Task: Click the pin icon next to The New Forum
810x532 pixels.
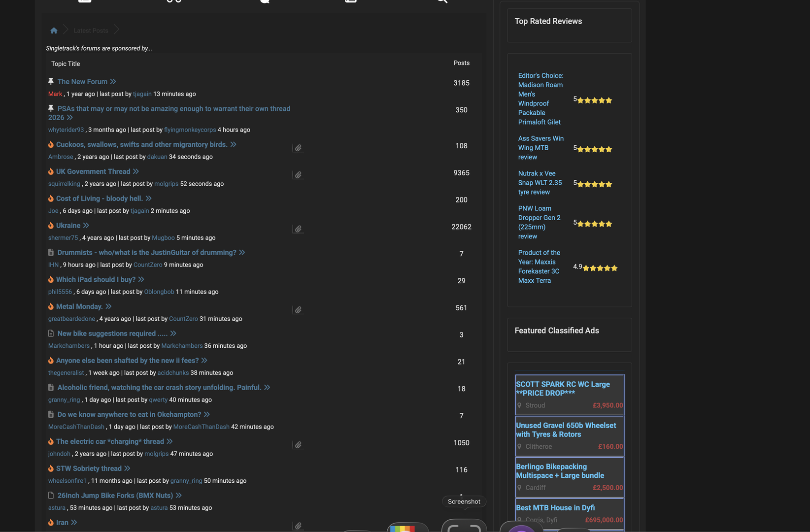Action: 51,81
